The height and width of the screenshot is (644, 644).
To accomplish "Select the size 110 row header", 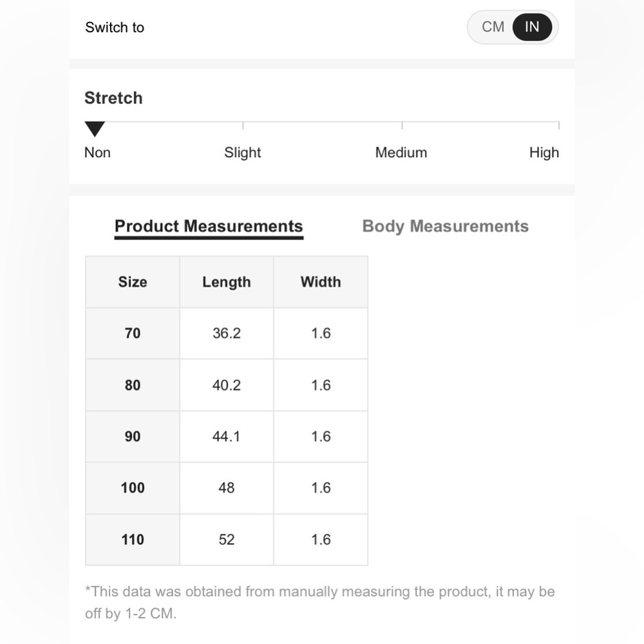I will pos(132,540).
